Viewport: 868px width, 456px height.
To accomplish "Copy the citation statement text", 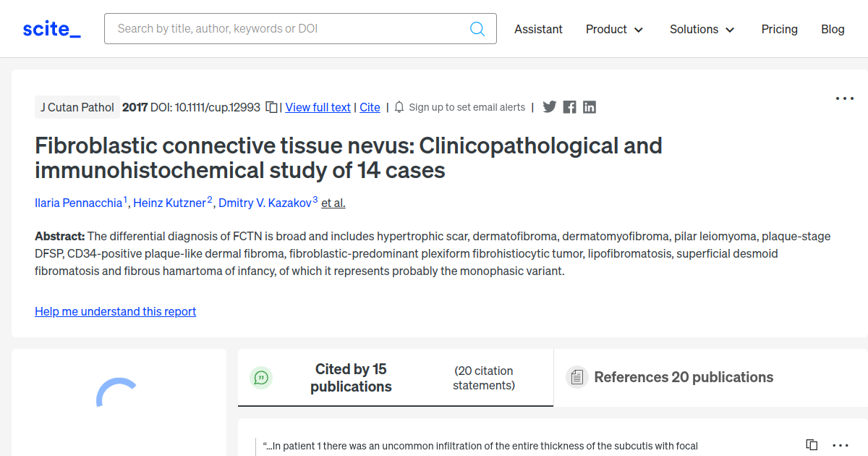I will [811, 443].
